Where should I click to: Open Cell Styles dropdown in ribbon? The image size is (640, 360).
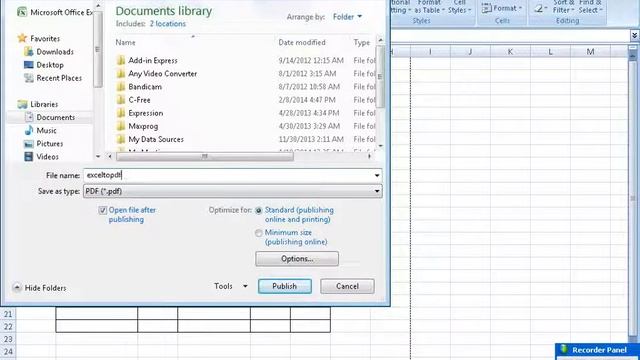click(460, 7)
